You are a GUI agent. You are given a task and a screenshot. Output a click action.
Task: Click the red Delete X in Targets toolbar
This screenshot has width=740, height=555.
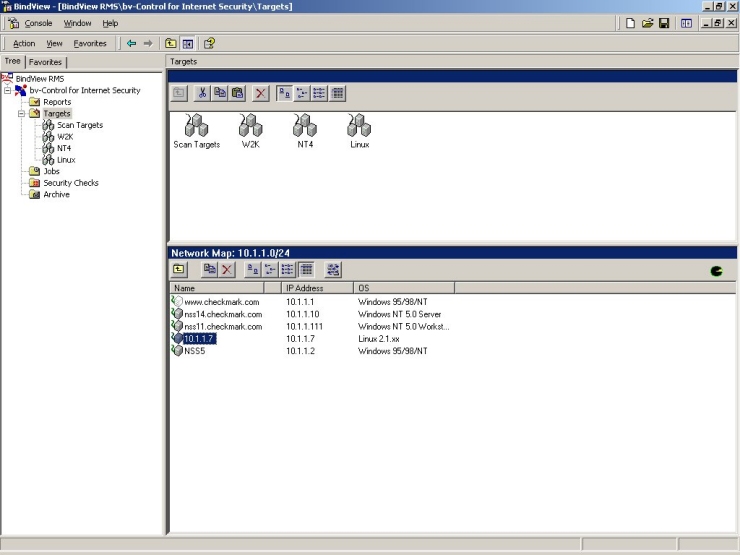[261, 93]
